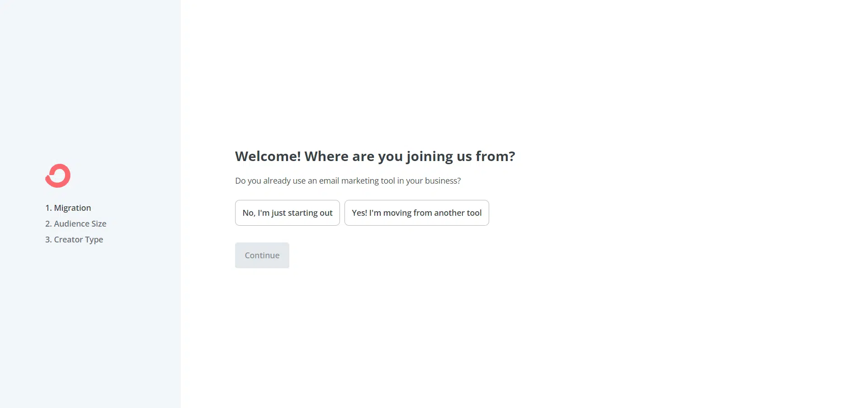Proceed by clicking Continue
This screenshot has width=868, height=408.
pos(262,255)
